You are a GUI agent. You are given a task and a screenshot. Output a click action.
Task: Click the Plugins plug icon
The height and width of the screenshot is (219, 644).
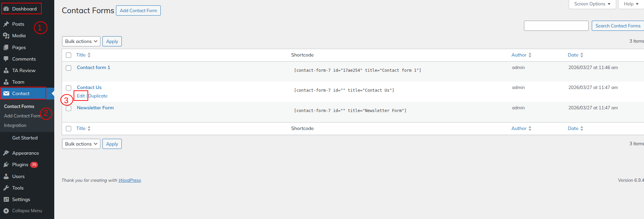(x=6, y=165)
